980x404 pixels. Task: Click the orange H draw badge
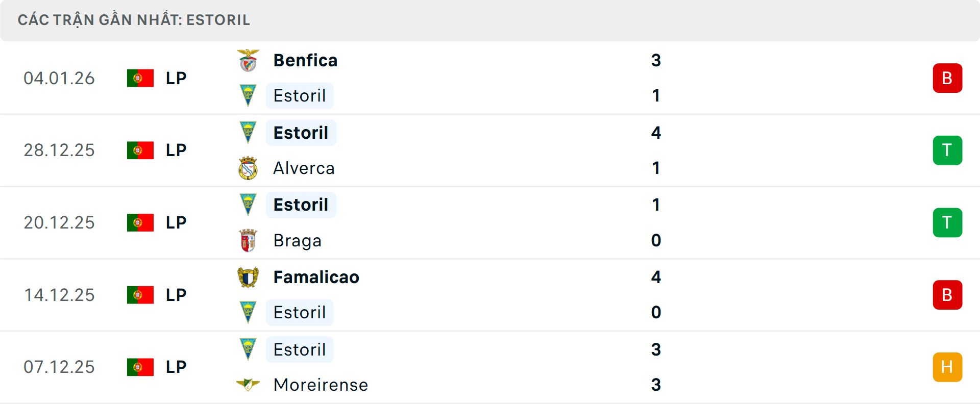(x=947, y=367)
